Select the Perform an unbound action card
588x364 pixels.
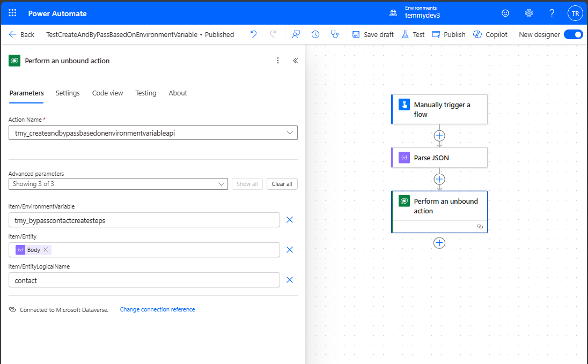(439, 212)
